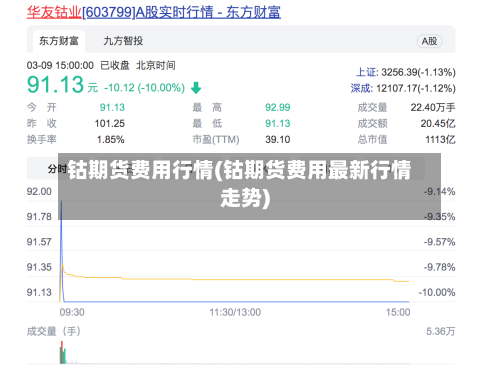Select the 东方财富 tab
Screen dimensions: 500x373
pyautogui.click(x=59, y=41)
